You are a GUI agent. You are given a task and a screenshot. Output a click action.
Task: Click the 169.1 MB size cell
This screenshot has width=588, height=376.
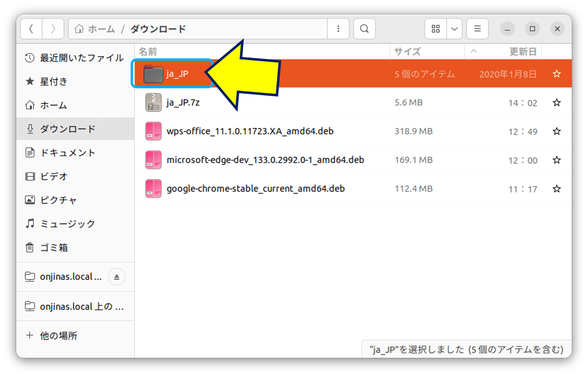414,160
